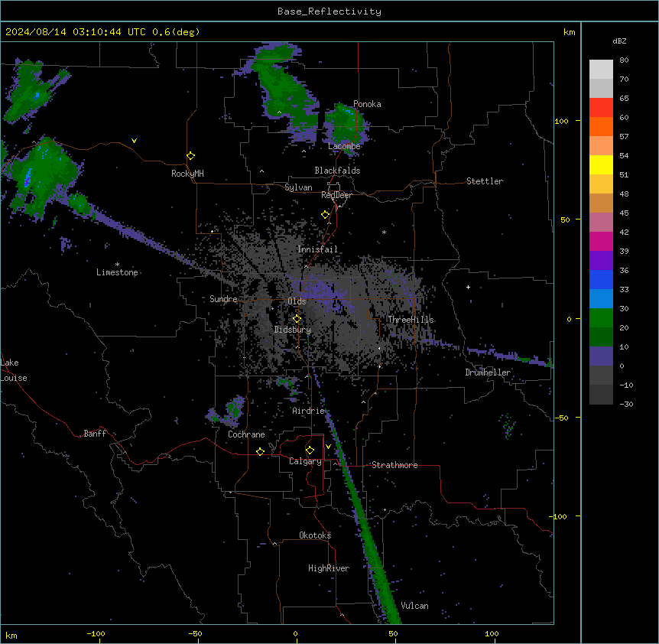Click the Innisfail city label
659x644 pixels.
tap(317, 249)
